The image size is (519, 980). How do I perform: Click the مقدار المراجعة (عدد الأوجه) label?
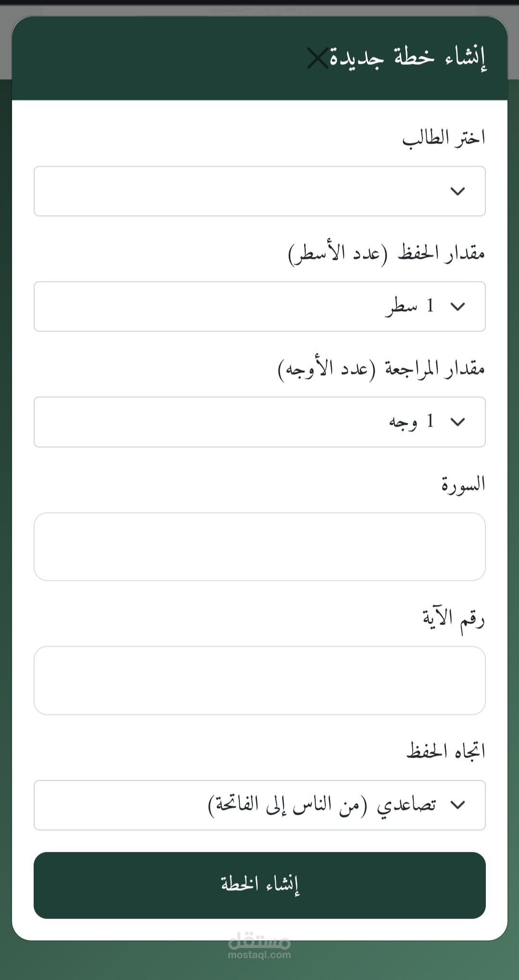(382, 369)
